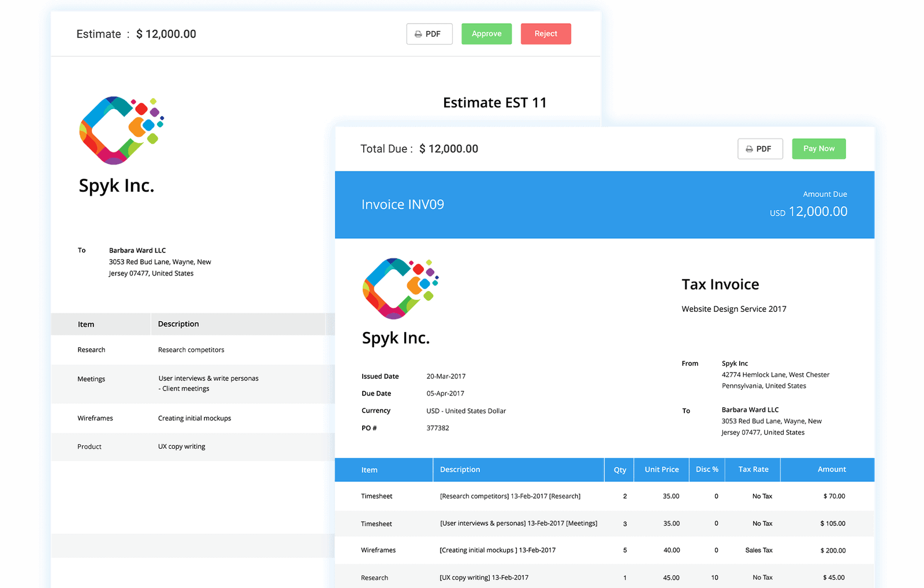Click the Estimate EST 11 heading
The image size is (924, 588).
tap(494, 103)
